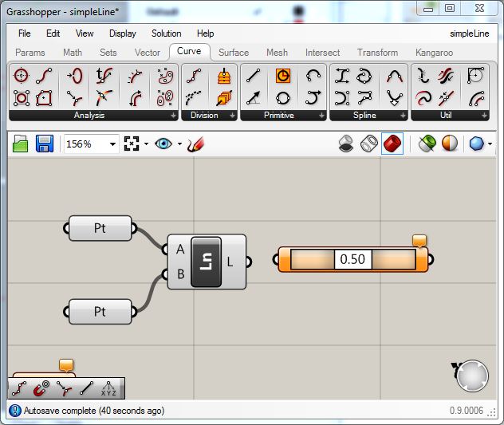This screenshot has width=504, height=425.
Task: Activate the red sketch pen tool
Action: tap(195, 144)
